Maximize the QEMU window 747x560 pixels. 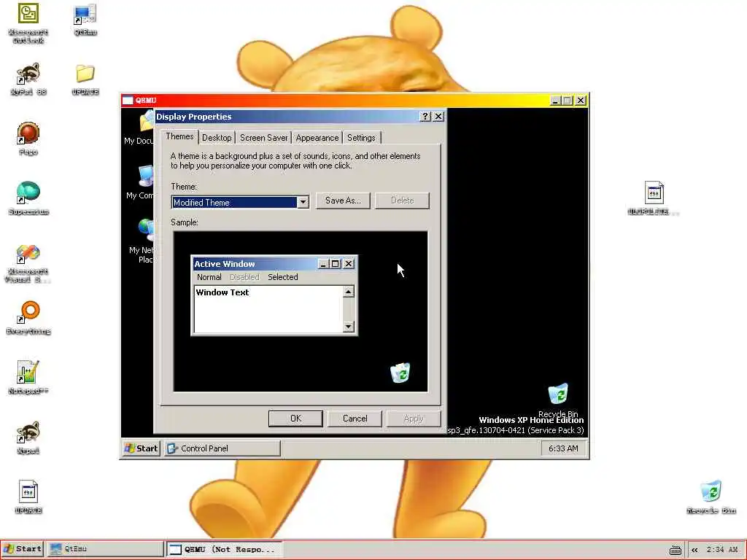(x=567, y=101)
